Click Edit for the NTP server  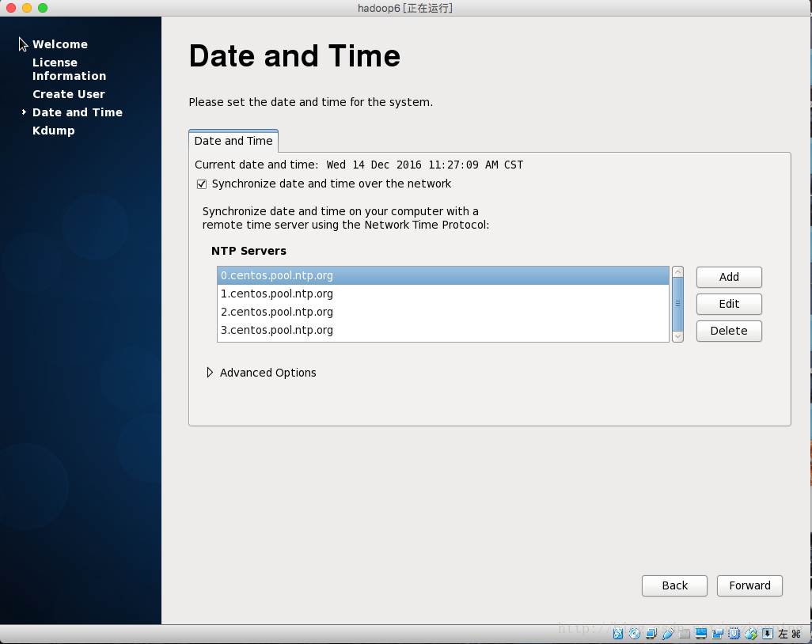729,304
